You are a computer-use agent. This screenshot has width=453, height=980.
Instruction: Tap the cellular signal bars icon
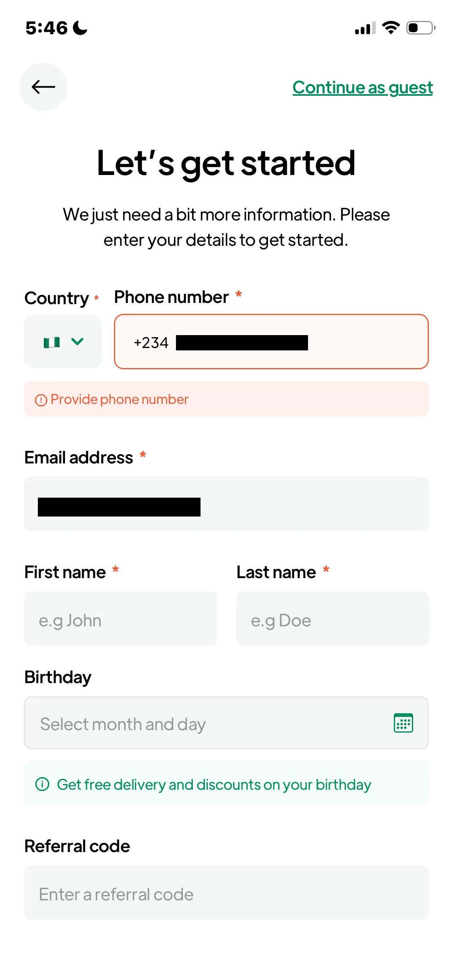365,28
